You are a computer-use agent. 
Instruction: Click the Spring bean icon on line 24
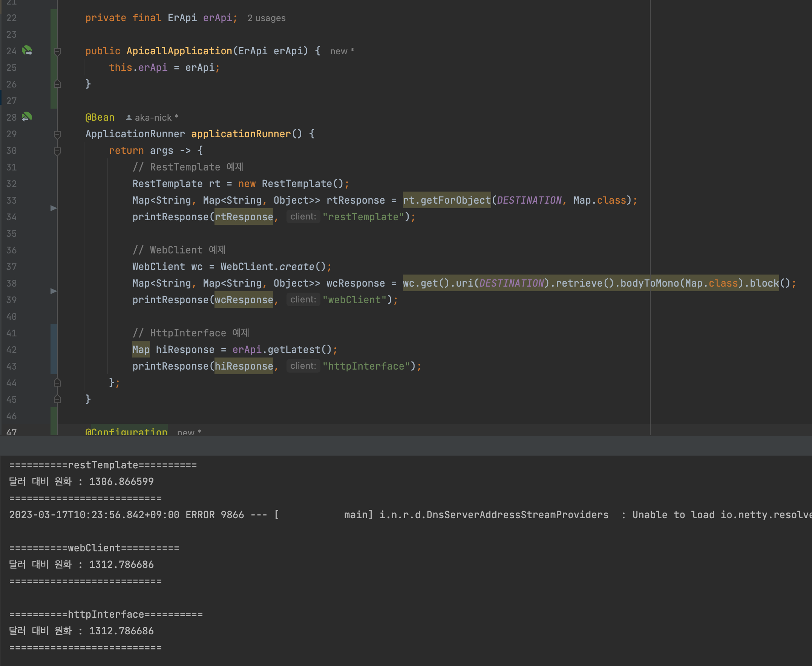point(27,51)
